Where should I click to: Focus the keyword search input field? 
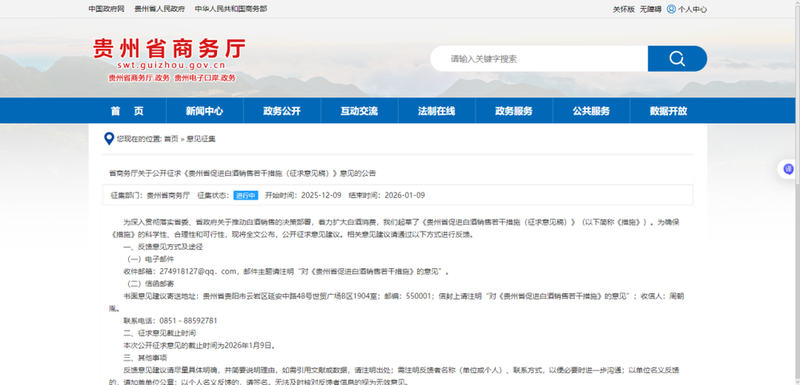point(539,59)
